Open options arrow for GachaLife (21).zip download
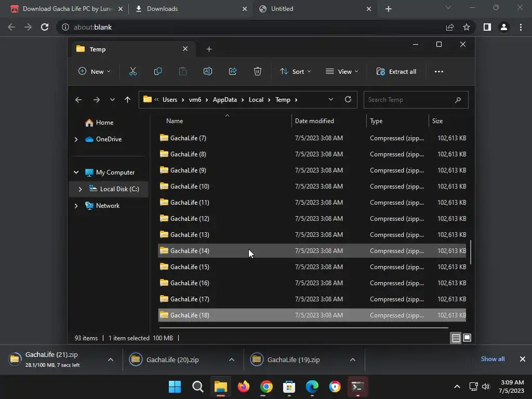532x399 pixels. 111,360
